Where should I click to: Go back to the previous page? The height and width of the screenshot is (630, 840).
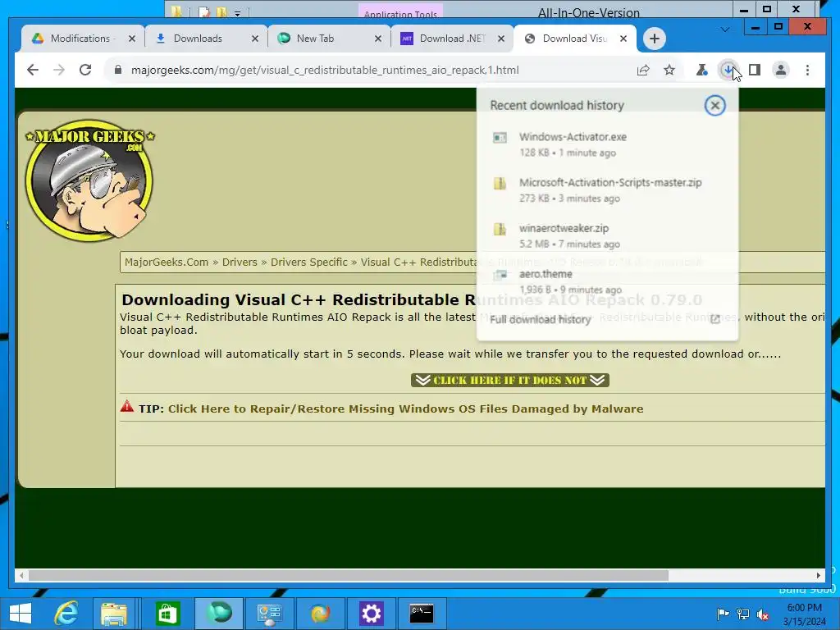[x=33, y=70]
